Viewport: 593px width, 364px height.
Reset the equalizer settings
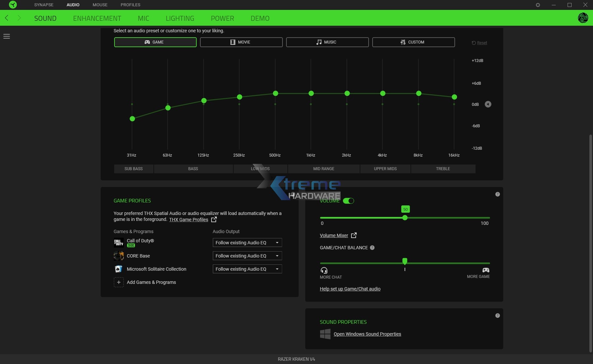[x=479, y=43]
